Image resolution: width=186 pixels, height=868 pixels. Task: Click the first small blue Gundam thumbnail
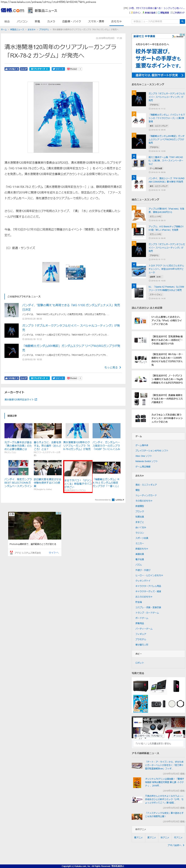(x=51, y=272)
